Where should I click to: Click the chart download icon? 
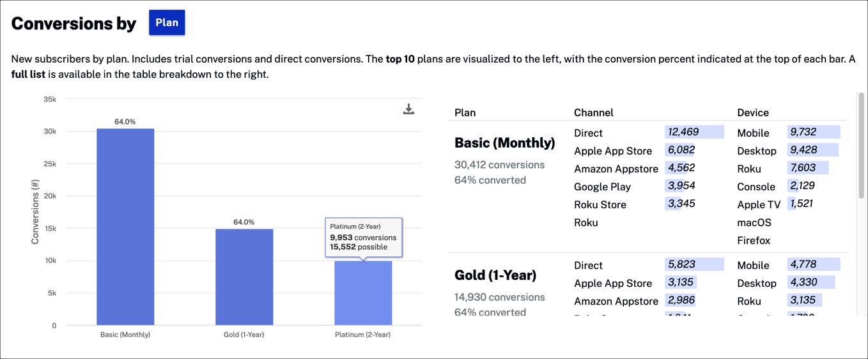pos(408,110)
